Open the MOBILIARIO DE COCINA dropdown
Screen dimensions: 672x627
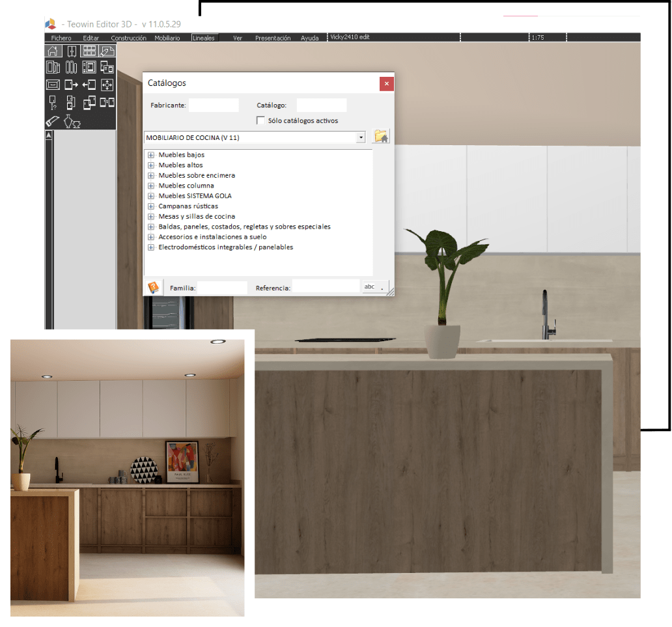(x=360, y=138)
